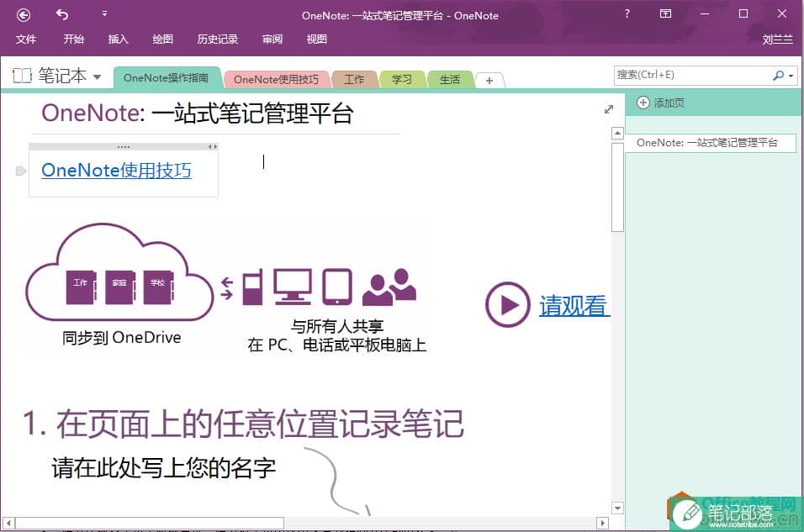
Task: Click the purple play video button
Action: tap(508, 304)
